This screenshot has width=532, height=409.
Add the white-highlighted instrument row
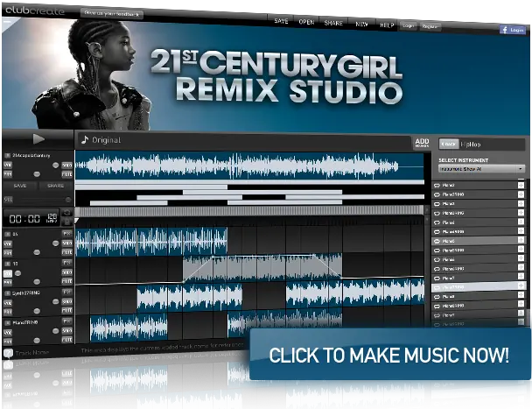(x=521, y=286)
